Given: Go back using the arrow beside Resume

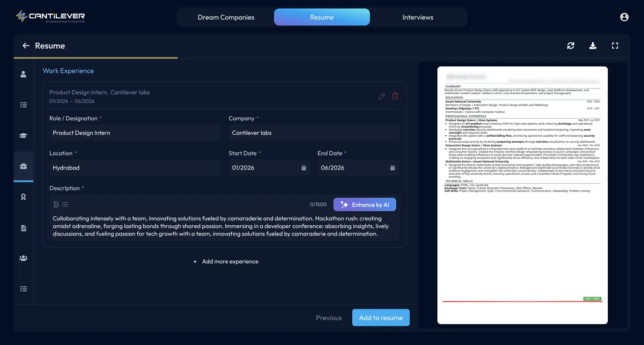Looking at the screenshot, I should [x=26, y=46].
